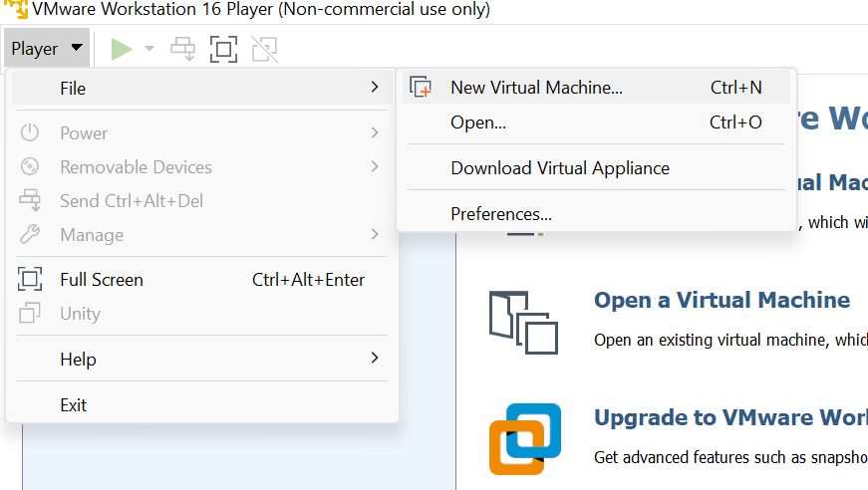This screenshot has width=868, height=490.
Task: Click the Ctrl+O shortcut text
Action: click(x=735, y=122)
